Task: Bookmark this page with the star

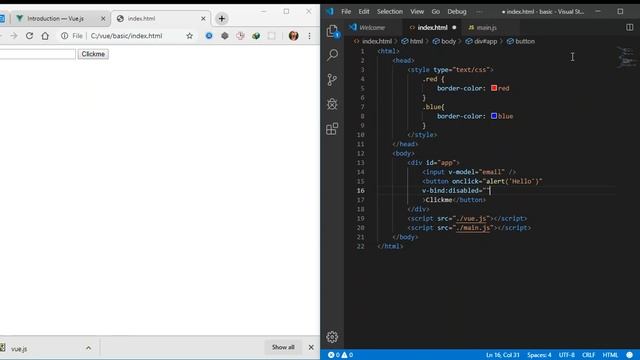Action: coord(189,36)
